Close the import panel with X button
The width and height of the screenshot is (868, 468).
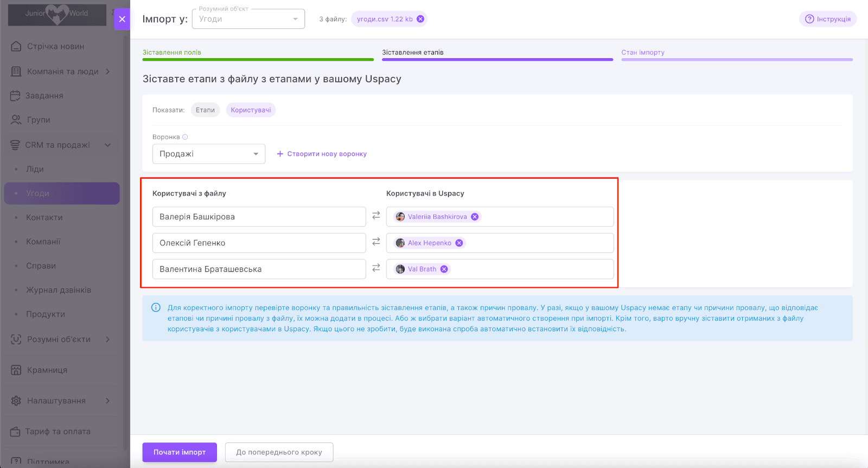click(x=122, y=19)
